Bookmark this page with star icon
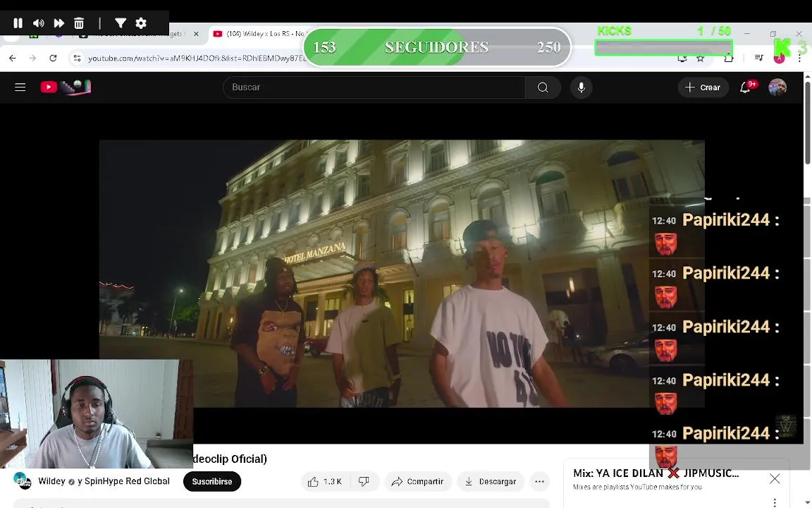Image resolution: width=812 pixels, height=508 pixels. tap(700, 58)
